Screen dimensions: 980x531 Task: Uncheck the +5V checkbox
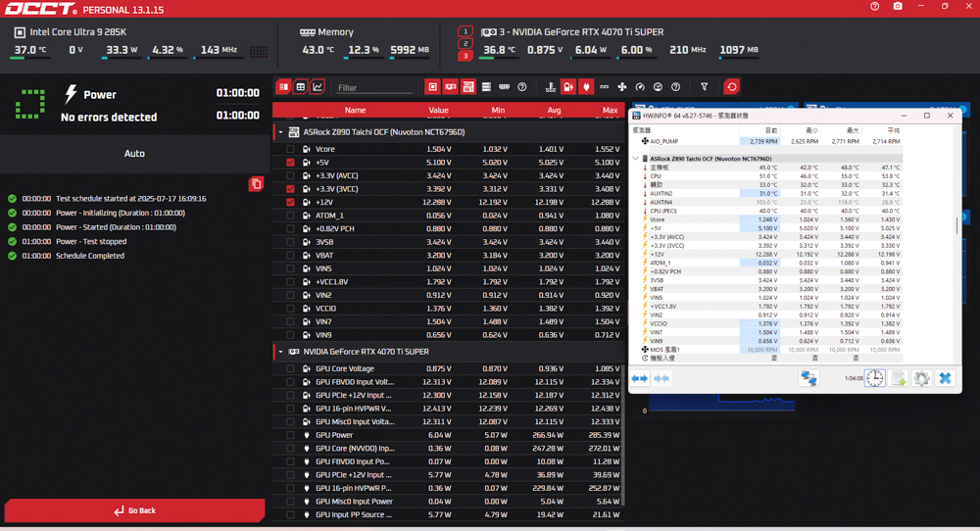[x=290, y=163]
